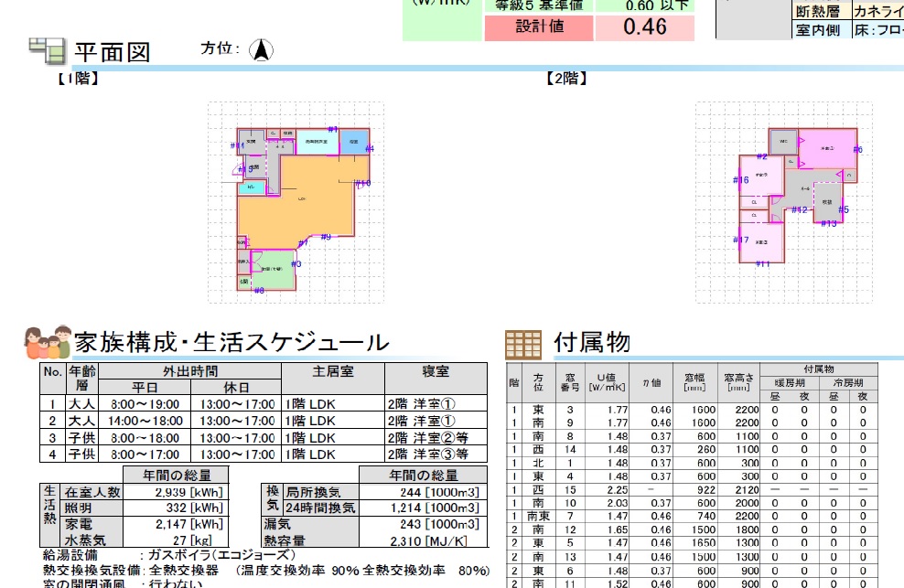Click the #10 window marker on the 1階 plan
904x588 pixels.
point(362,183)
